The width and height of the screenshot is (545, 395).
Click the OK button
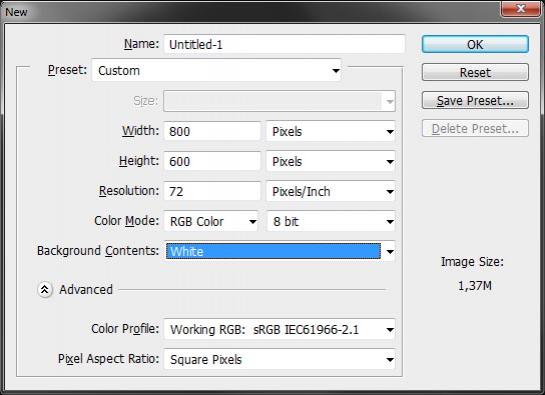tap(475, 45)
